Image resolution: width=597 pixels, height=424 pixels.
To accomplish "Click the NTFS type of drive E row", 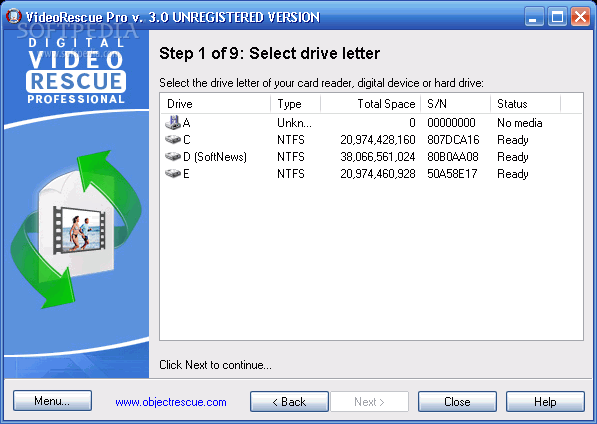I will pos(291,174).
